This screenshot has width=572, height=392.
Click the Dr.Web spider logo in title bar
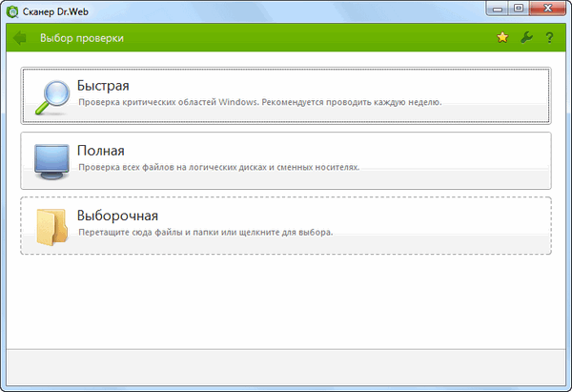pyautogui.click(x=12, y=12)
